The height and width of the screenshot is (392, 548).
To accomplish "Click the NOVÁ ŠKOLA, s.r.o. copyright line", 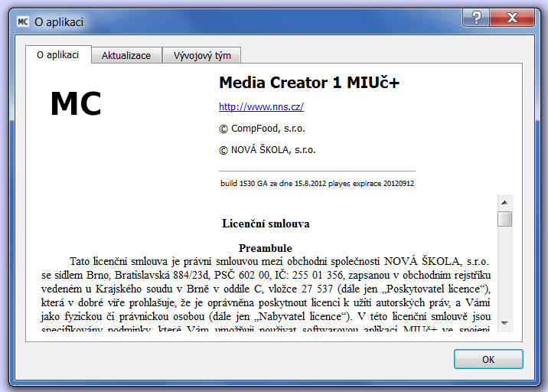I will click(x=267, y=150).
